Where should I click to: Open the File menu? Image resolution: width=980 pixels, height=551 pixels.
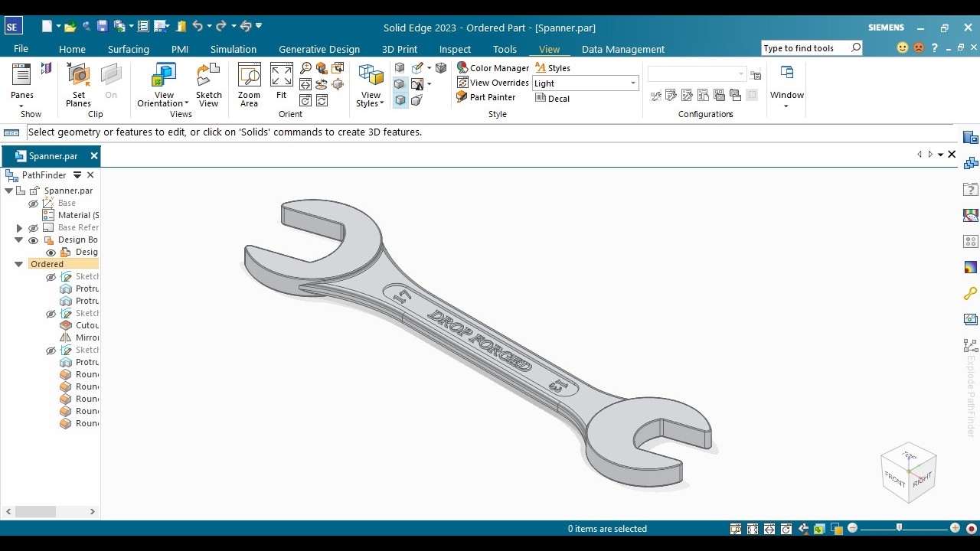coord(21,48)
